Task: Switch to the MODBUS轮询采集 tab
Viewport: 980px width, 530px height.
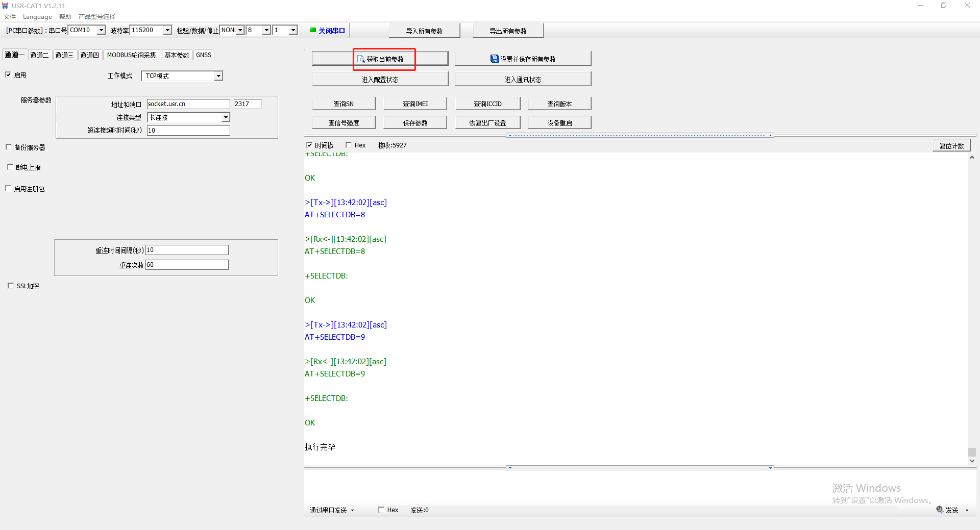Action: [x=131, y=55]
